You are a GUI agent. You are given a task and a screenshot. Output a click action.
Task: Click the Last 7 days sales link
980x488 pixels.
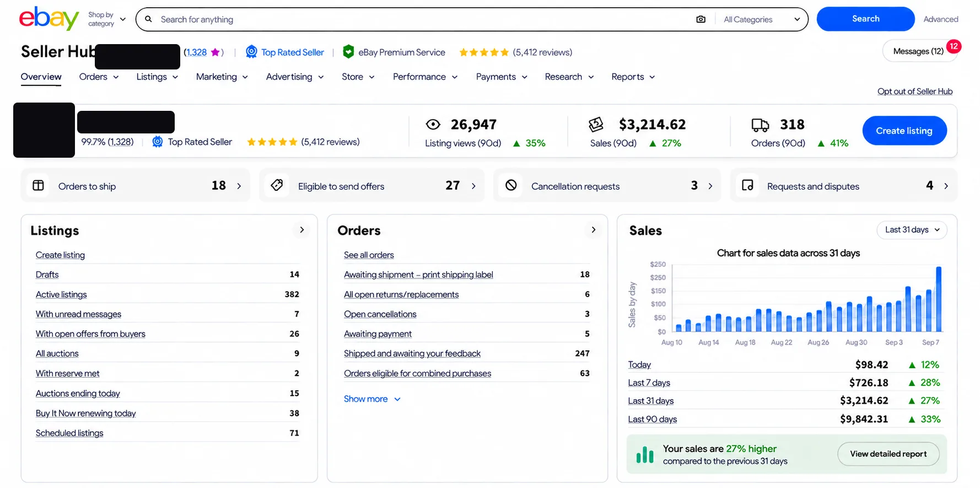pyautogui.click(x=649, y=383)
